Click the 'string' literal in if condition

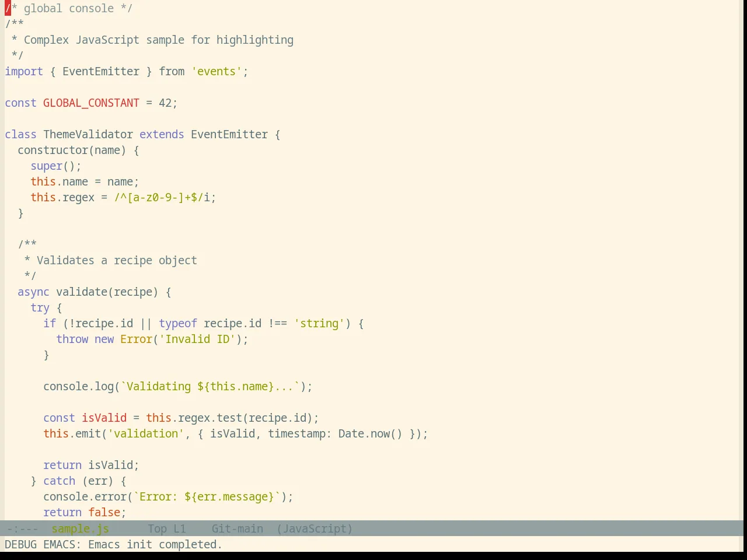pyautogui.click(x=319, y=323)
